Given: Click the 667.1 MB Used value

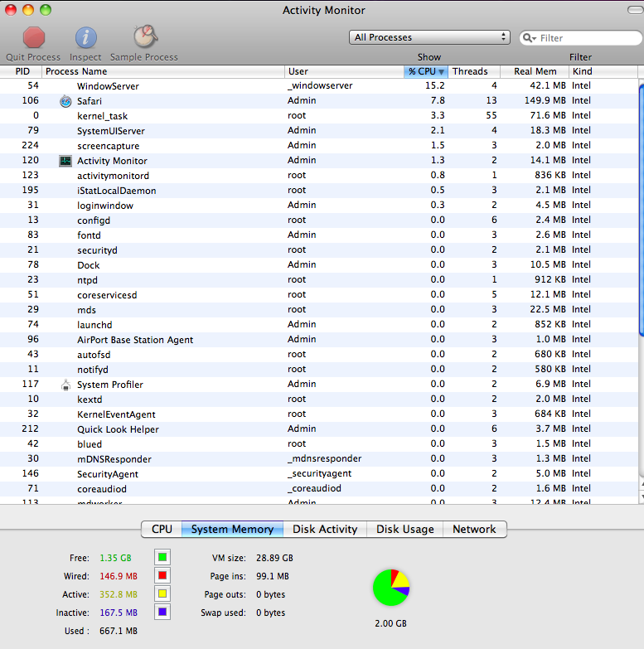Looking at the screenshot, I should tap(119, 631).
